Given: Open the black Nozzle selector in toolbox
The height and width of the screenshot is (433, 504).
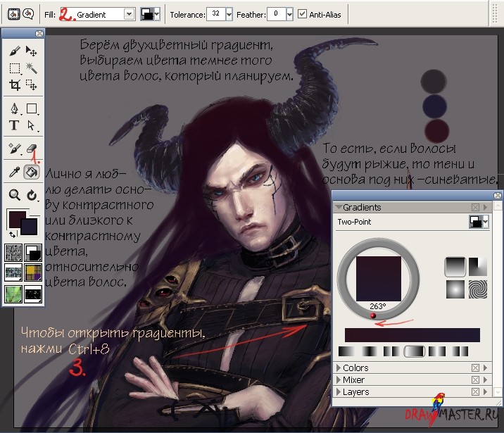Looking at the screenshot, I should coord(33,294).
